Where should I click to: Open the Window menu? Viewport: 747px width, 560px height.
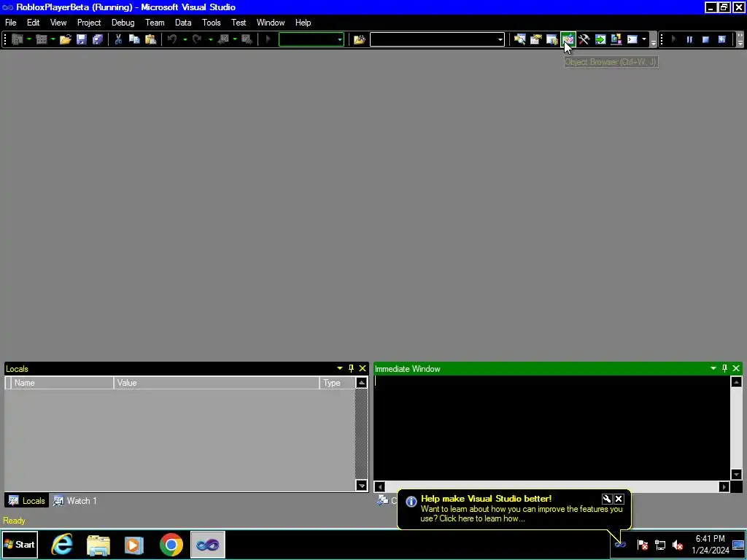pos(271,23)
